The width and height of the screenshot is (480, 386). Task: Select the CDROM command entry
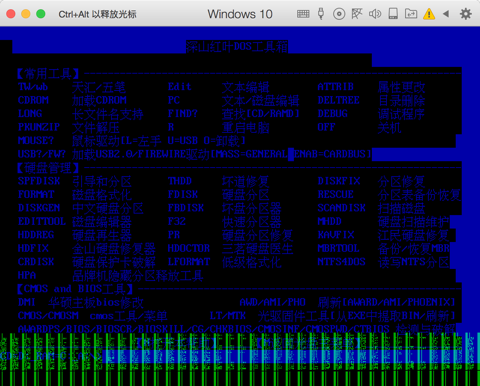(33, 100)
